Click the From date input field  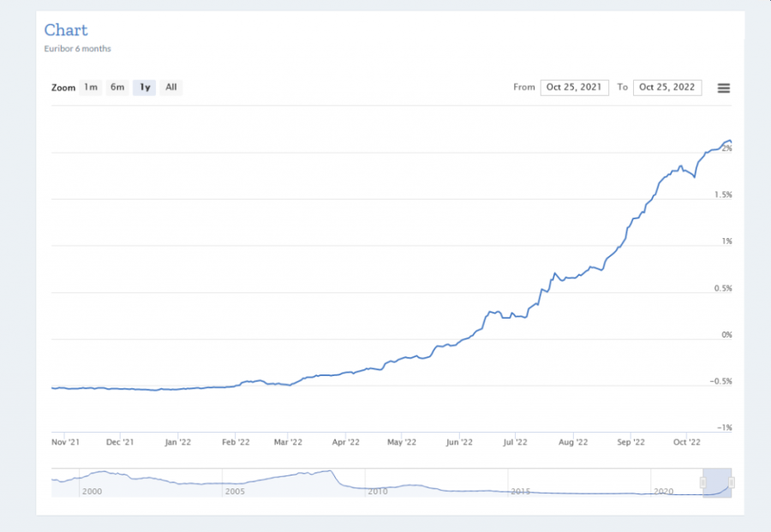tap(574, 87)
